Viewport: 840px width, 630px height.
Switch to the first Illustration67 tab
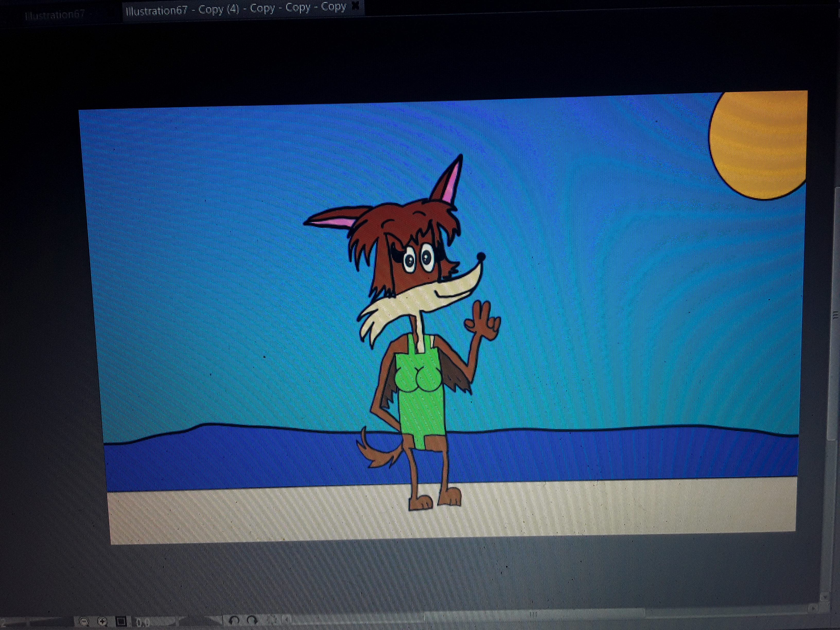click(55, 15)
